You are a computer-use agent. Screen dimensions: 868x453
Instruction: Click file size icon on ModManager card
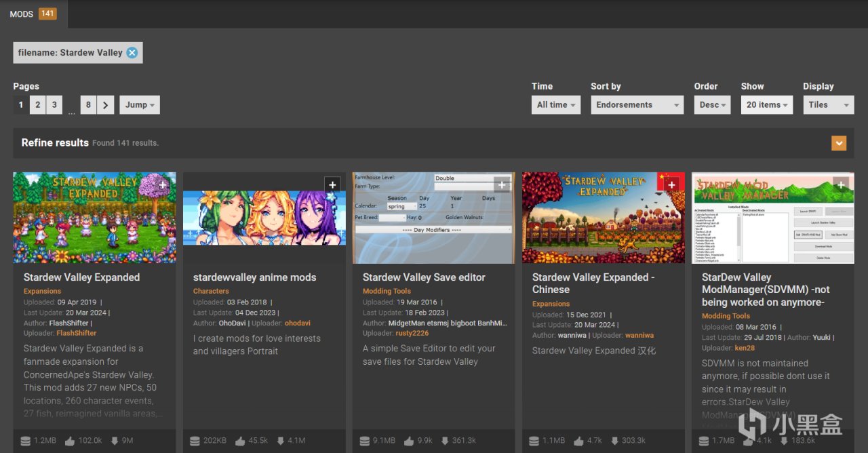[703, 441]
